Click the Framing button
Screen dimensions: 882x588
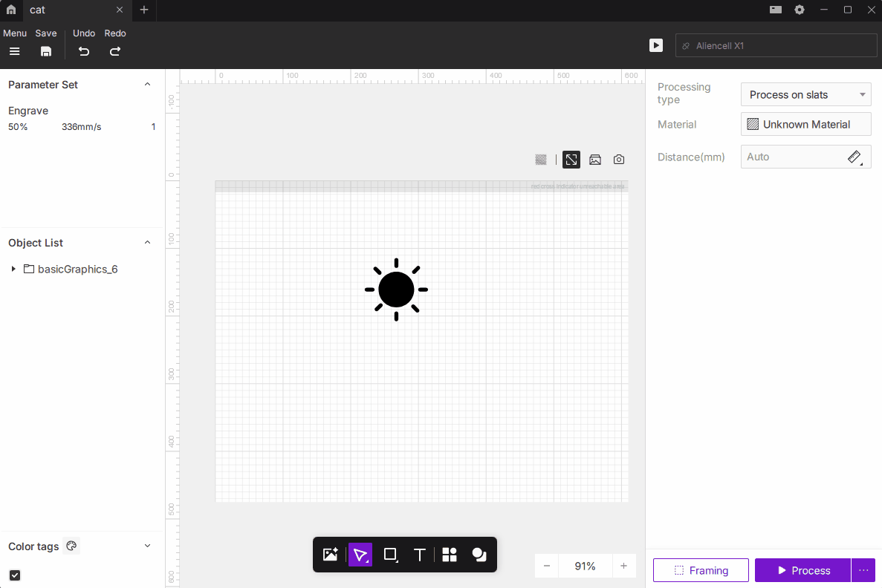click(701, 570)
